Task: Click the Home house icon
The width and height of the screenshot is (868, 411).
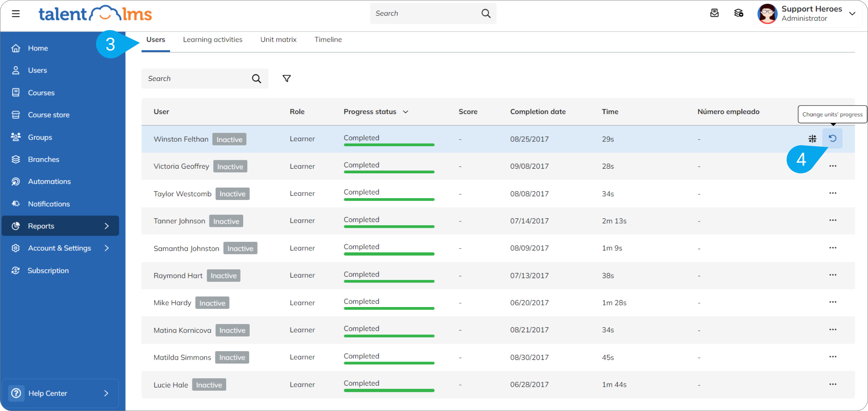Action: tap(15, 48)
